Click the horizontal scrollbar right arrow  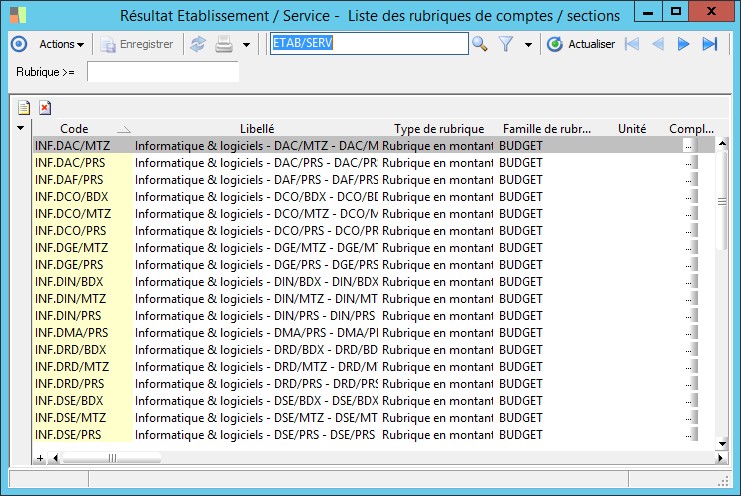(720, 458)
